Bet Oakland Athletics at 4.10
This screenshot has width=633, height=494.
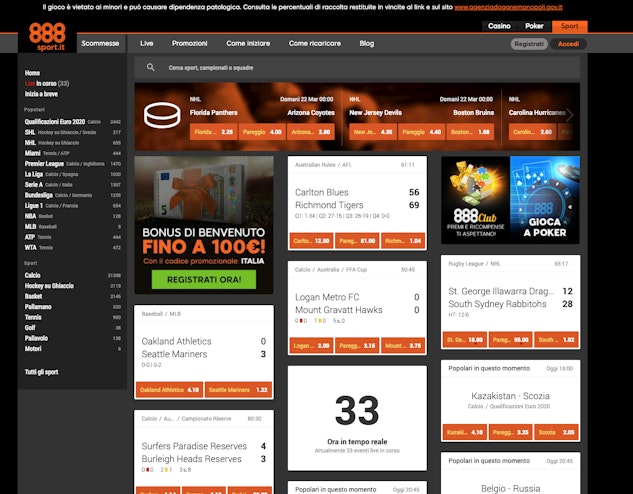170,390
